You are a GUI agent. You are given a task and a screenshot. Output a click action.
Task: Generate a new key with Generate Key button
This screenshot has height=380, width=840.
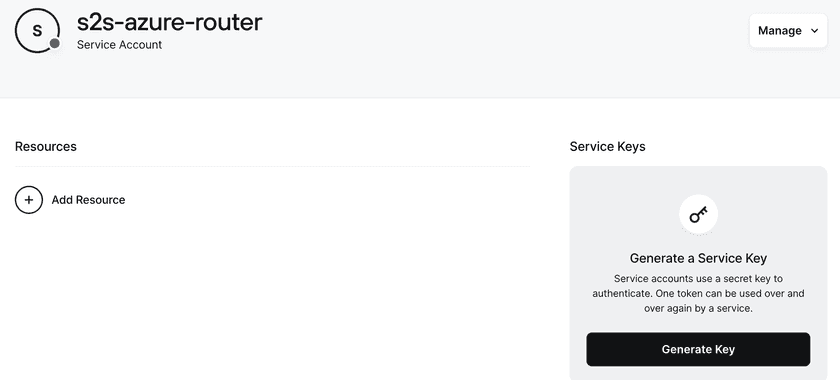click(698, 349)
